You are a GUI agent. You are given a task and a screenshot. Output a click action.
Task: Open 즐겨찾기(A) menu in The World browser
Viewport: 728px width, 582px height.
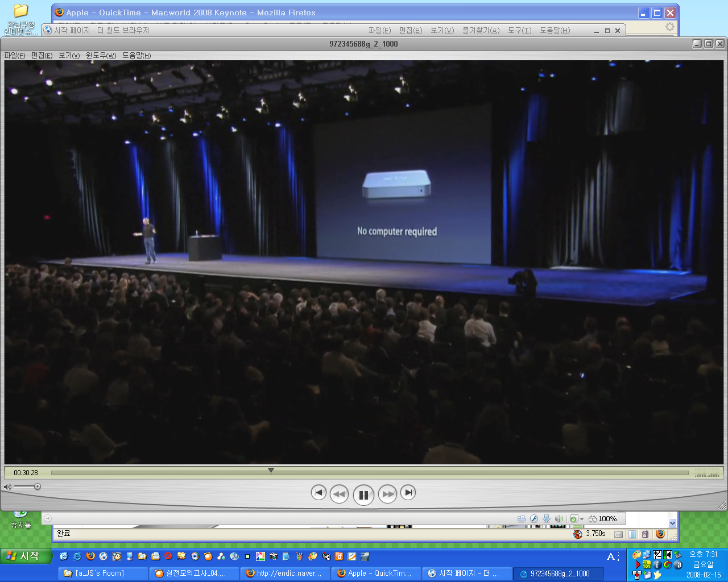481,30
